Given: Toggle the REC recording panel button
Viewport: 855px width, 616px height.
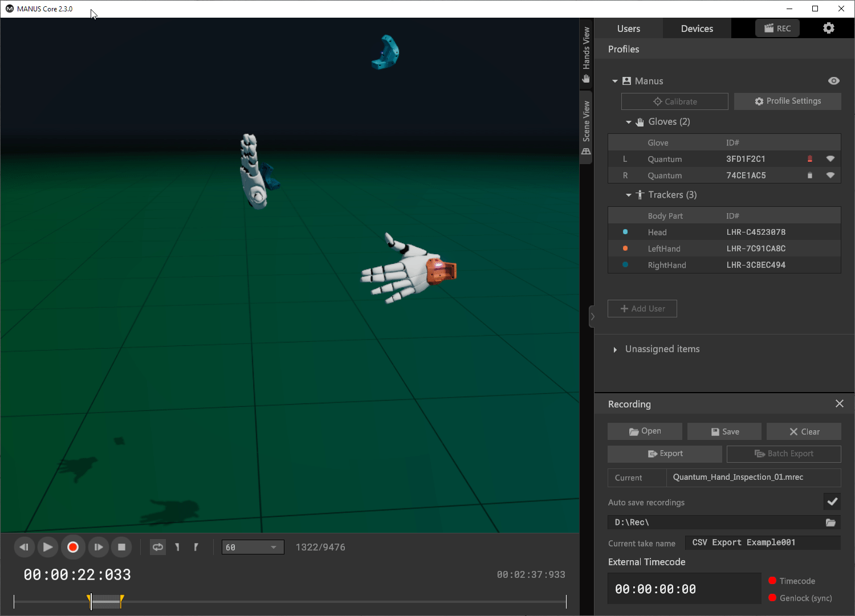Looking at the screenshot, I should click(777, 28).
